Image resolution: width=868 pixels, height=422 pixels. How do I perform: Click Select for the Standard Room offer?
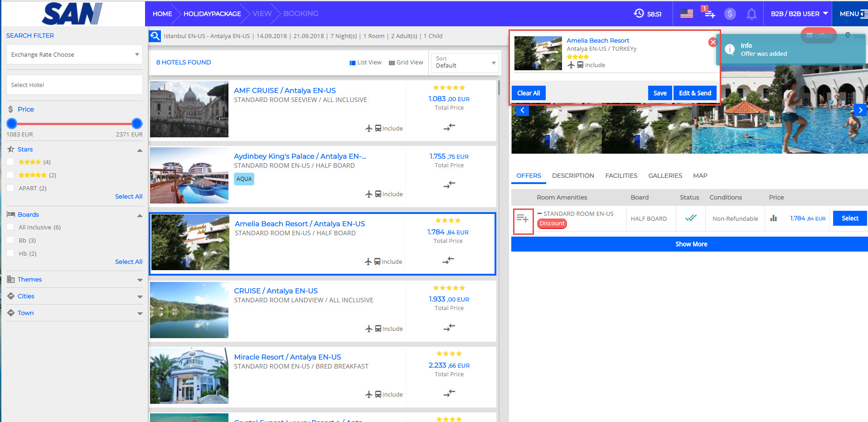[x=850, y=218]
